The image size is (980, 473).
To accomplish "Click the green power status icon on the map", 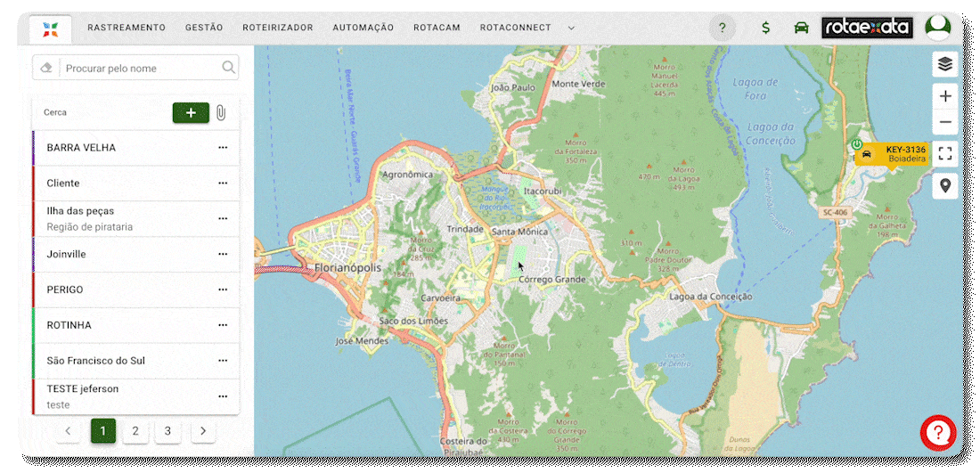I will 857,144.
